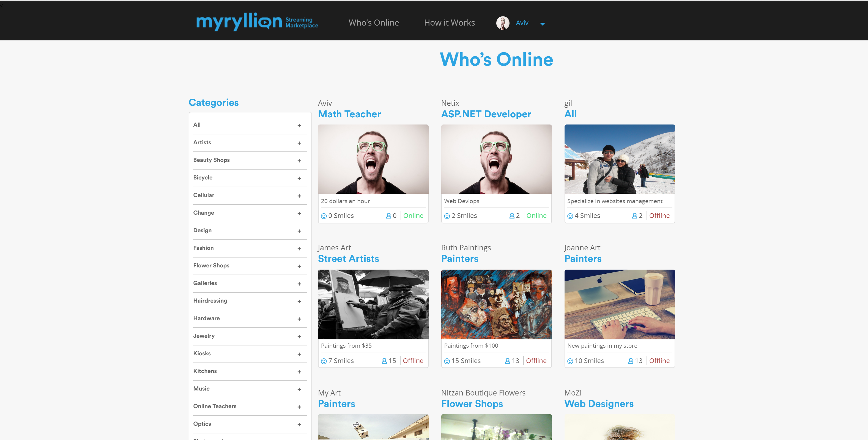
Task: Expand the Design category plus
Action: 299,231
